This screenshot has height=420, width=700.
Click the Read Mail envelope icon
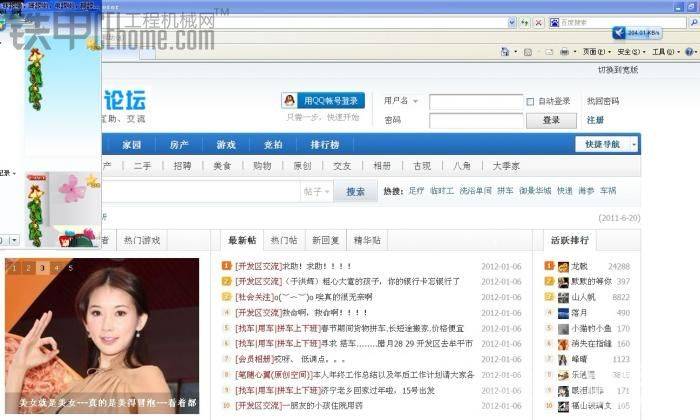[x=549, y=52]
